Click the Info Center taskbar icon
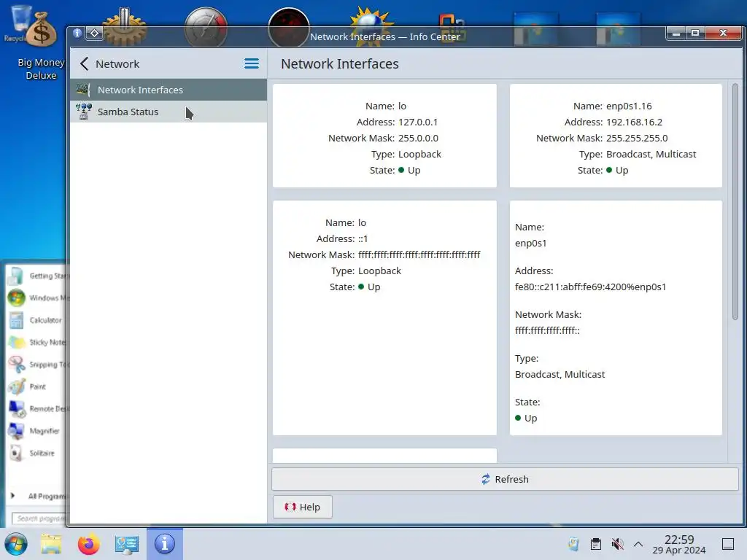747x560 pixels. [x=165, y=544]
